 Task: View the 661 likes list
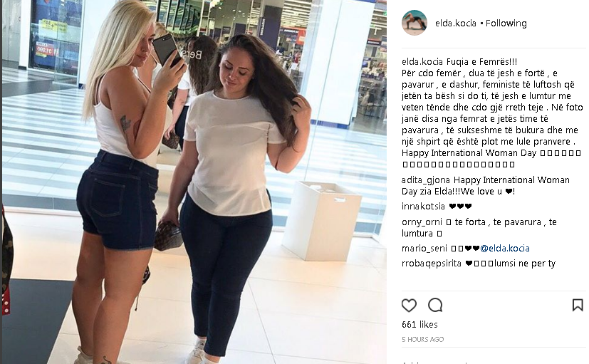coord(419,324)
